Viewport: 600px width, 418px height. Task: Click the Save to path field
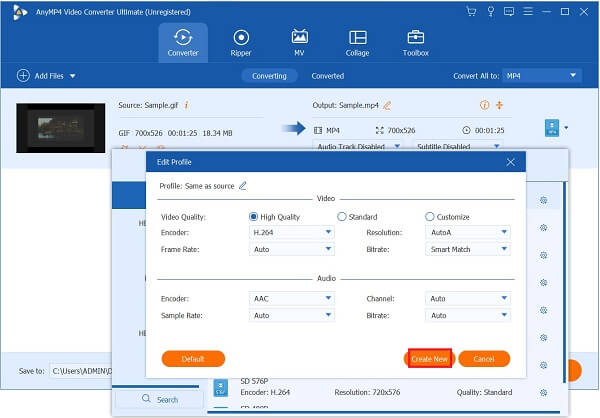[x=81, y=371]
